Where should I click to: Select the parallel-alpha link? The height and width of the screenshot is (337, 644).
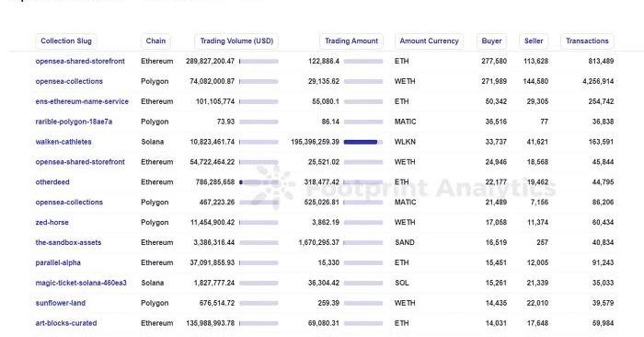(x=58, y=262)
